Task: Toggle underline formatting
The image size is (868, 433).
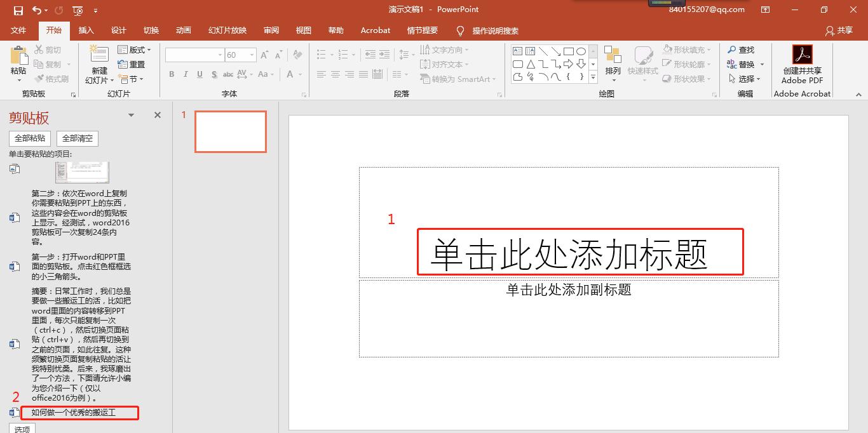Action: [x=198, y=74]
